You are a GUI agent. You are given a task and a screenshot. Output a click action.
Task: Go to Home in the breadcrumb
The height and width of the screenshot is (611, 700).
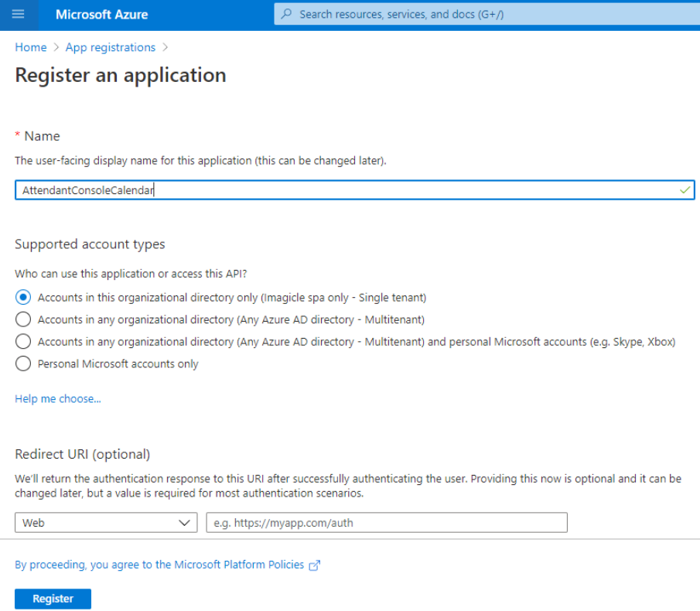tap(30, 47)
